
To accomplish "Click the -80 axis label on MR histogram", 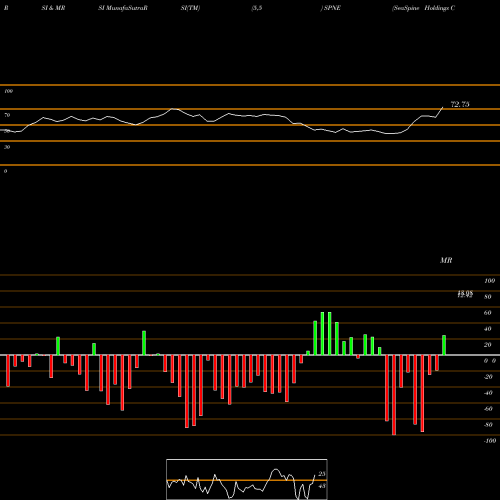I will pos(488,425).
